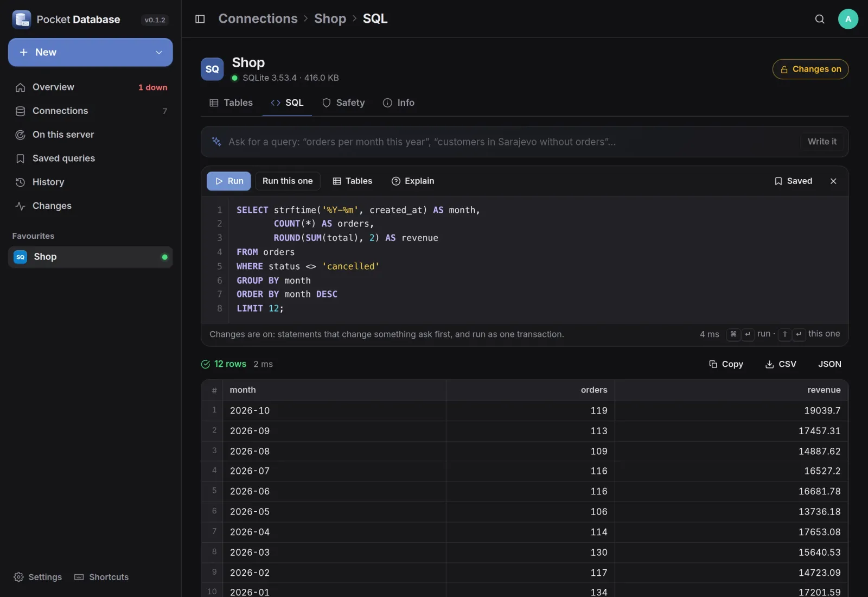Open the user avatar menu

point(848,19)
